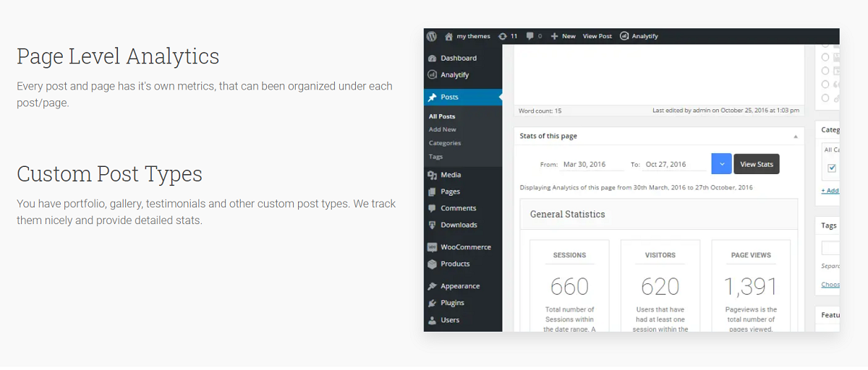Click the + Add category link
The width and height of the screenshot is (868, 370).
point(830,191)
